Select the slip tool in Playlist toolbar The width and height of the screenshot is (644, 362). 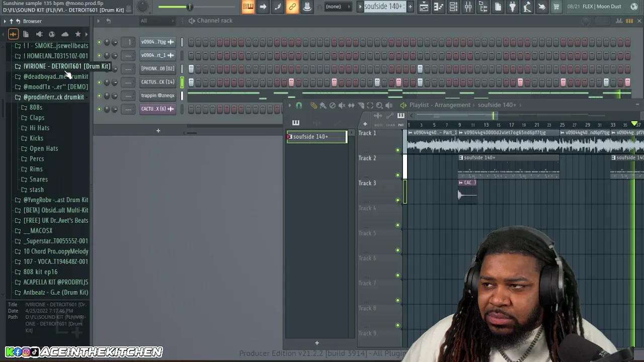coord(351,105)
